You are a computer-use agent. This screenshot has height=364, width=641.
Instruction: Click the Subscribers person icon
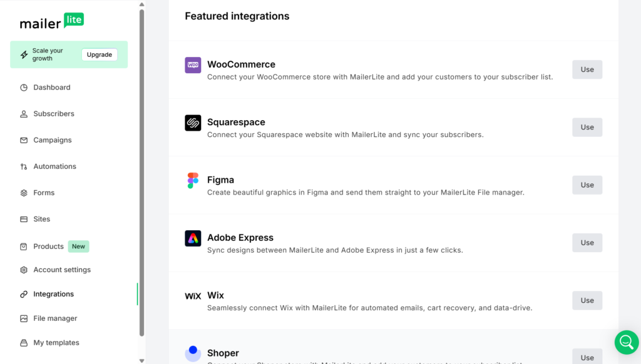coord(24,114)
